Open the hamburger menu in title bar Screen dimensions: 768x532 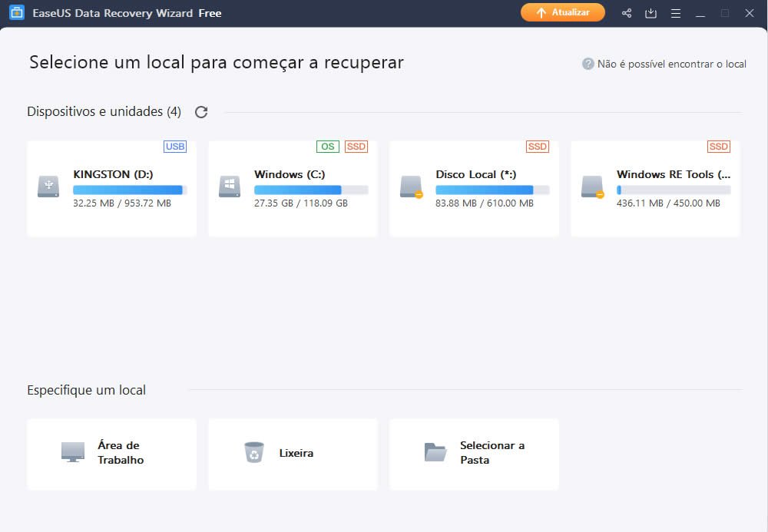(x=675, y=13)
